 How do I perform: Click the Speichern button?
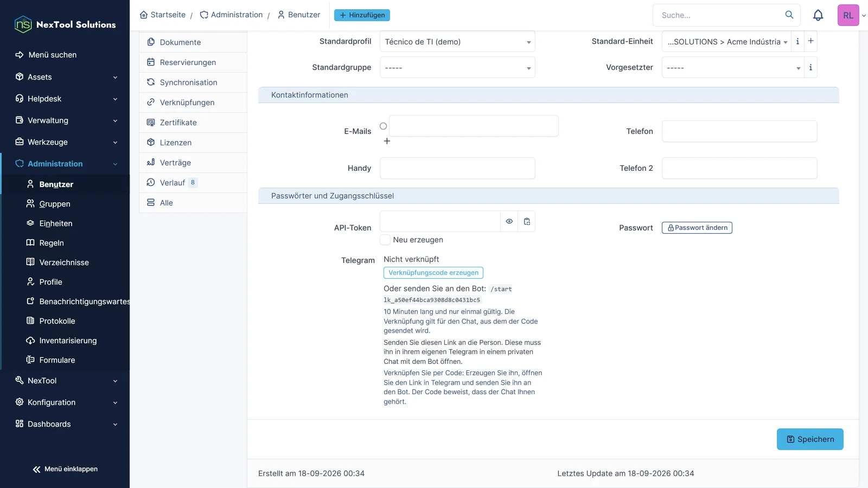(810, 439)
